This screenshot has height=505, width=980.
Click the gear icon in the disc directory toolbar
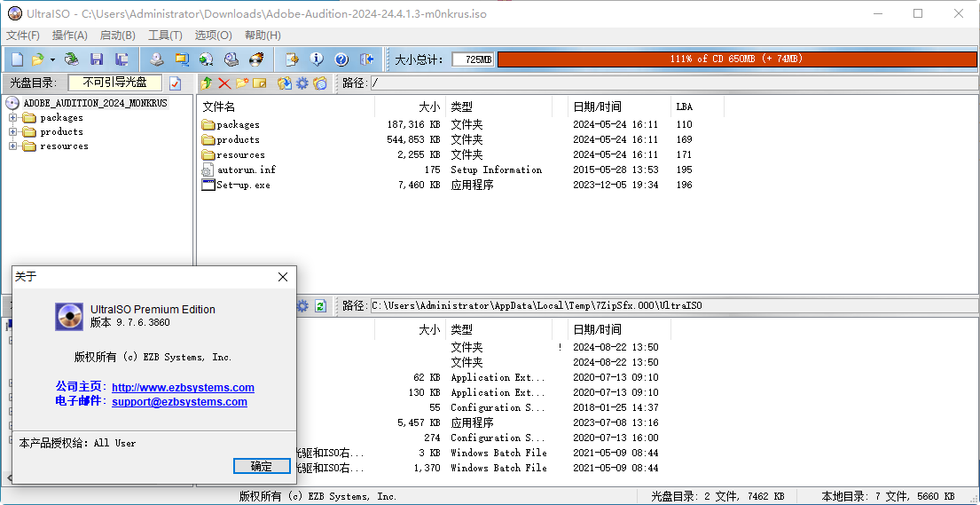coord(302,83)
